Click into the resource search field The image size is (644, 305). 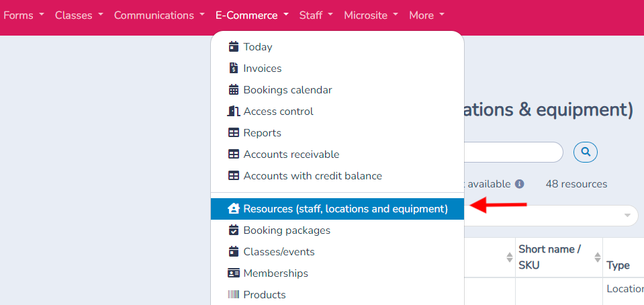coord(514,152)
